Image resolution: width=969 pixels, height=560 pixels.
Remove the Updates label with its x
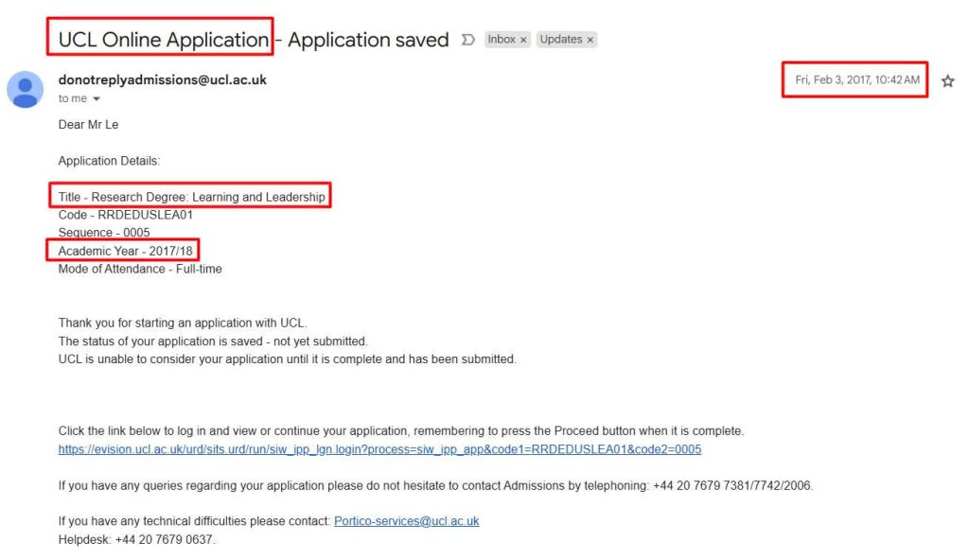pyautogui.click(x=590, y=40)
